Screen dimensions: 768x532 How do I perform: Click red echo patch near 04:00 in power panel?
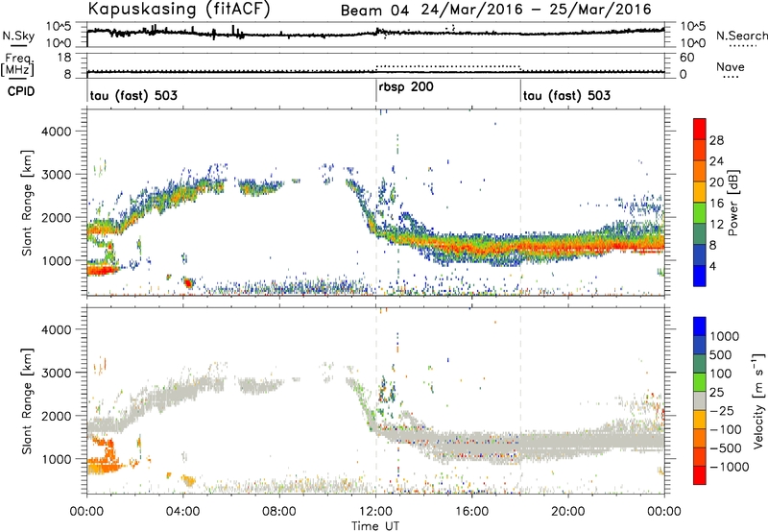coord(188,282)
